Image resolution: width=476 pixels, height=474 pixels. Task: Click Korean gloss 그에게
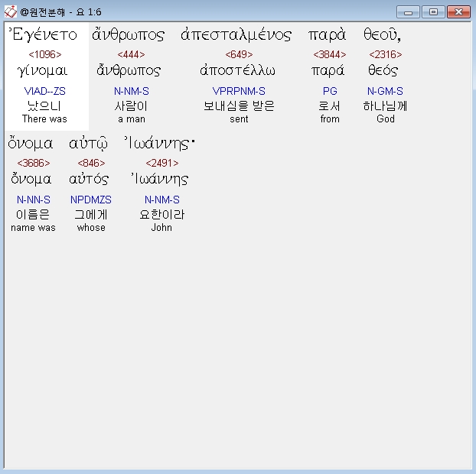click(x=91, y=214)
